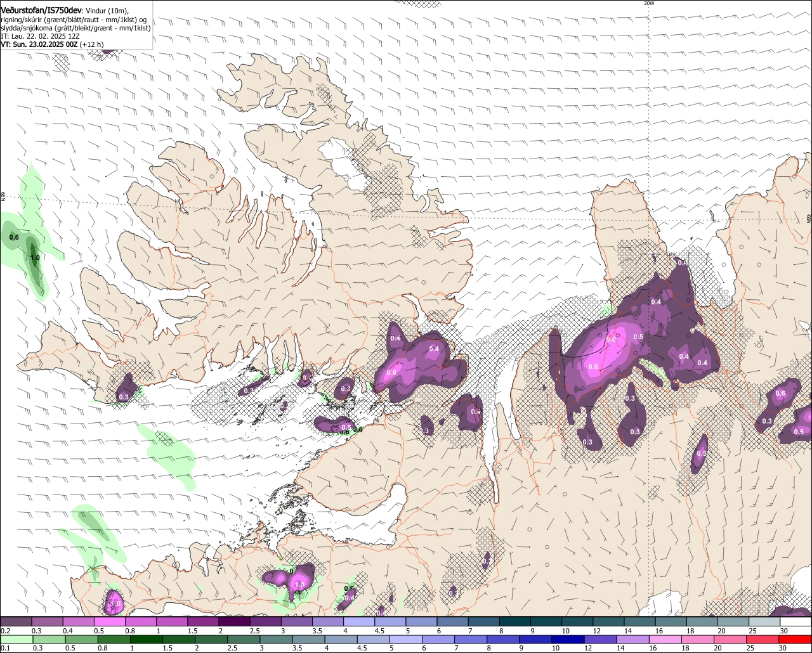Select the palest green swatch above 0.1
This screenshot has width=812, height=653.
(16, 639)
